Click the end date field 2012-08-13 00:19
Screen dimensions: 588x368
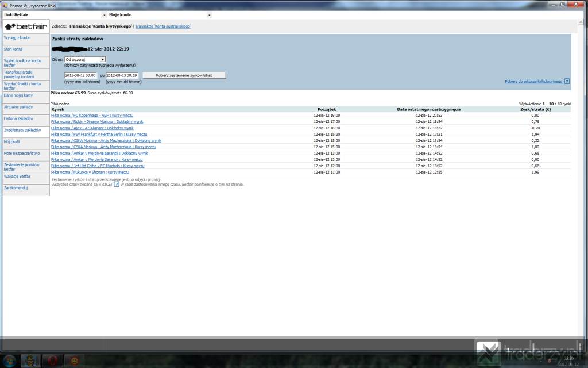[x=122, y=75]
